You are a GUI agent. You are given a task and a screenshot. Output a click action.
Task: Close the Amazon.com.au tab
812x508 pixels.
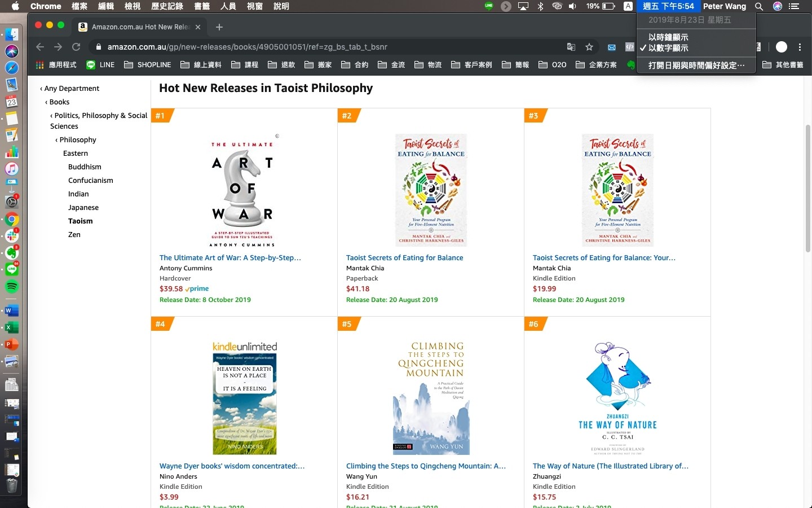198,27
